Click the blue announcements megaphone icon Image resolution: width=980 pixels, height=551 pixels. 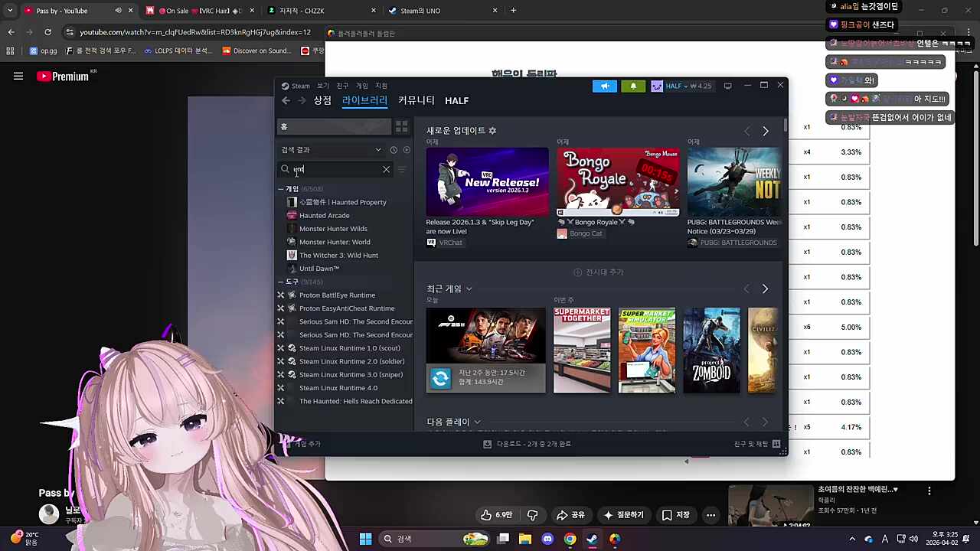coord(605,86)
